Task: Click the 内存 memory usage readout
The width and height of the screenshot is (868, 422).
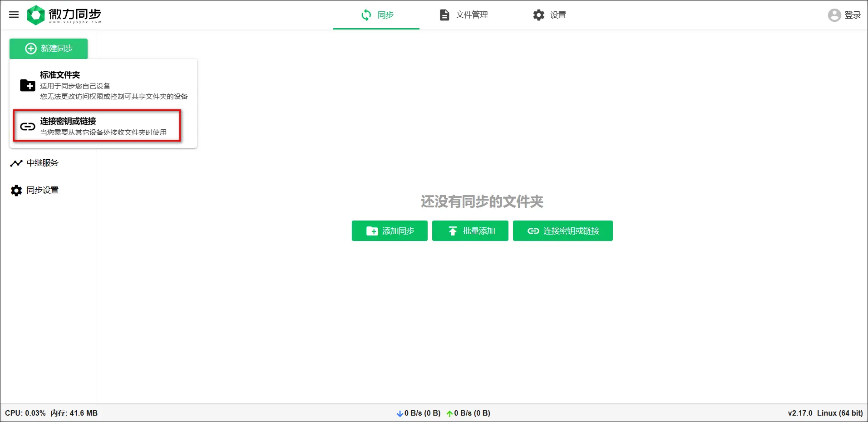Action: tap(74, 413)
